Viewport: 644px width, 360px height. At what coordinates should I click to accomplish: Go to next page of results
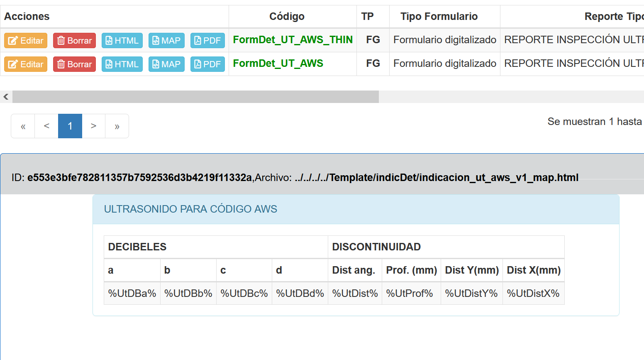93,126
